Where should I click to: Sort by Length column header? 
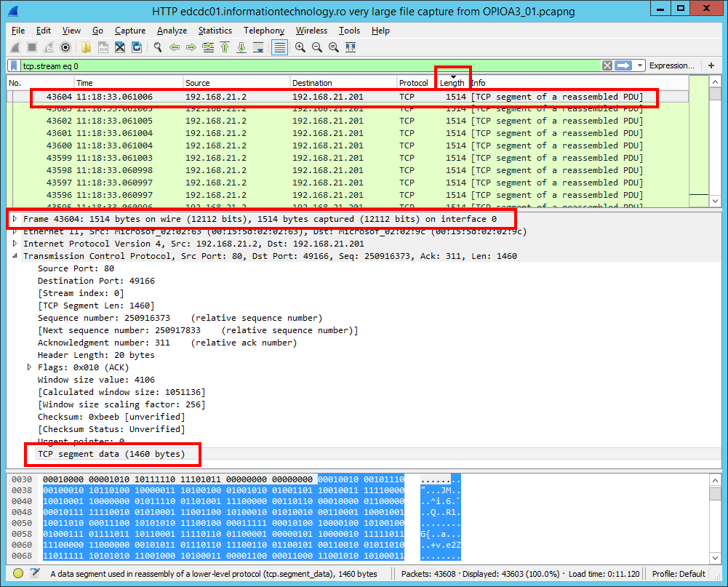point(452,83)
